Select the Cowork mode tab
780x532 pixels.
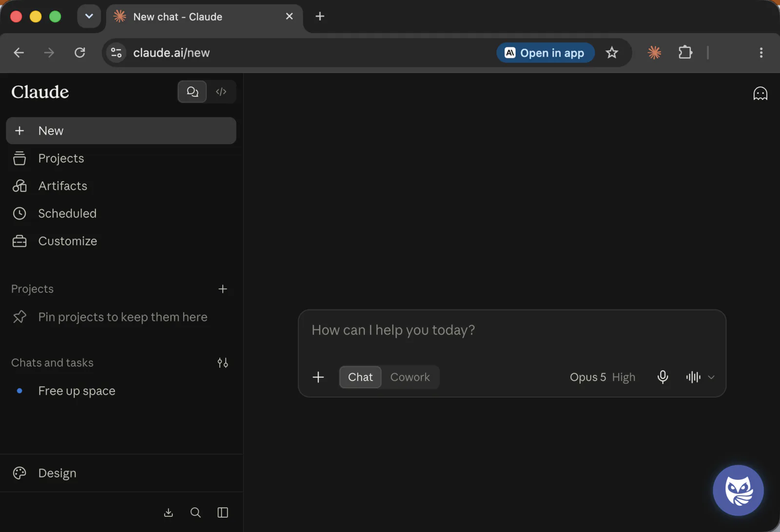pyautogui.click(x=410, y=377)
